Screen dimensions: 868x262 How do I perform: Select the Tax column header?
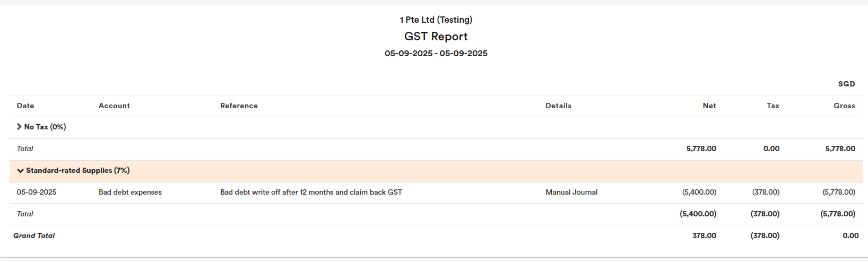pos(772,106)
